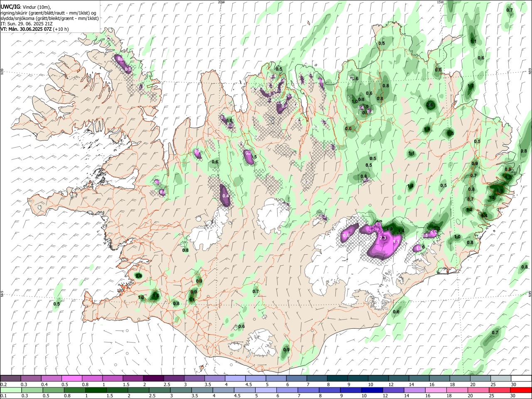Pick the medium green 0.5 swatch in bottom legend row

[x=53, y=390]
